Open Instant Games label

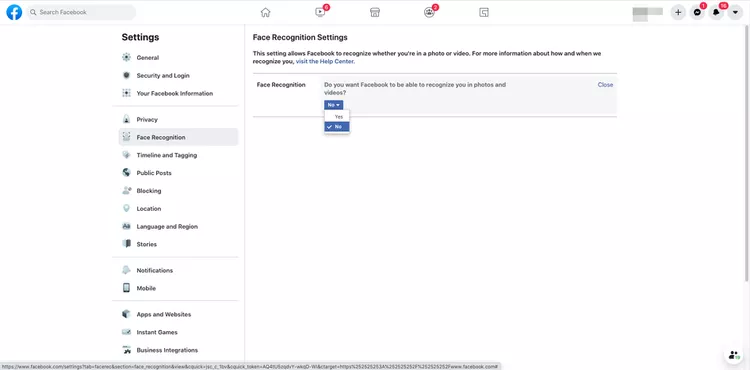[157, 332]
